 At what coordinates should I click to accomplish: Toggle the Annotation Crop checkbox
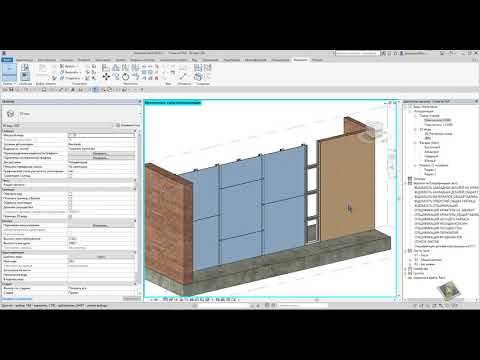coord(70,203)
